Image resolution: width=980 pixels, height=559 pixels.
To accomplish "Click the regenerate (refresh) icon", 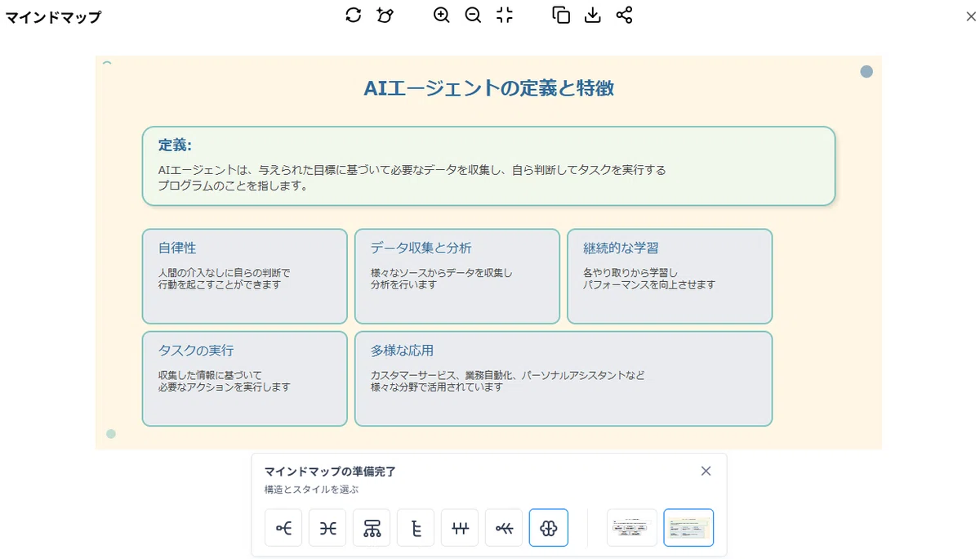I will click(353, 15).
